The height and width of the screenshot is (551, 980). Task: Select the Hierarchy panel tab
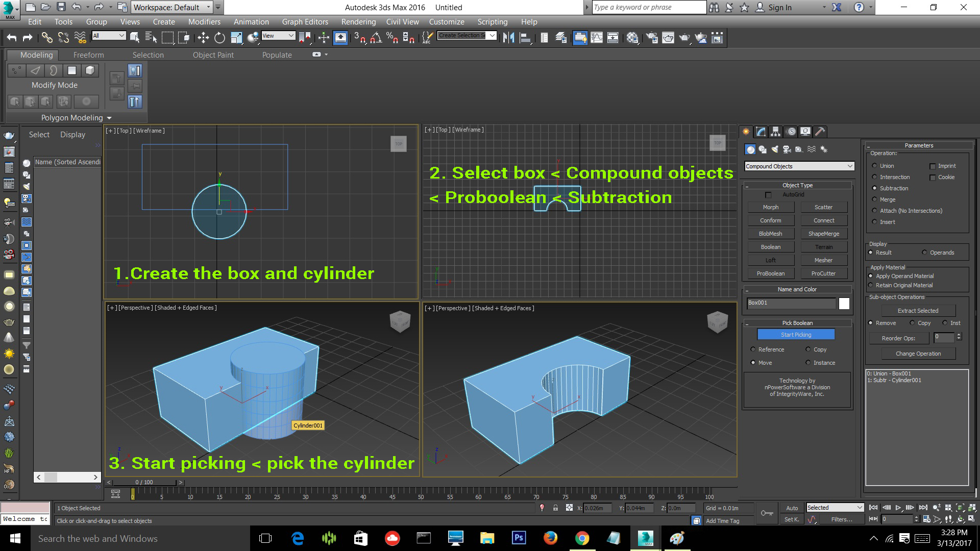pyautogui.click(x=775, y=131)
